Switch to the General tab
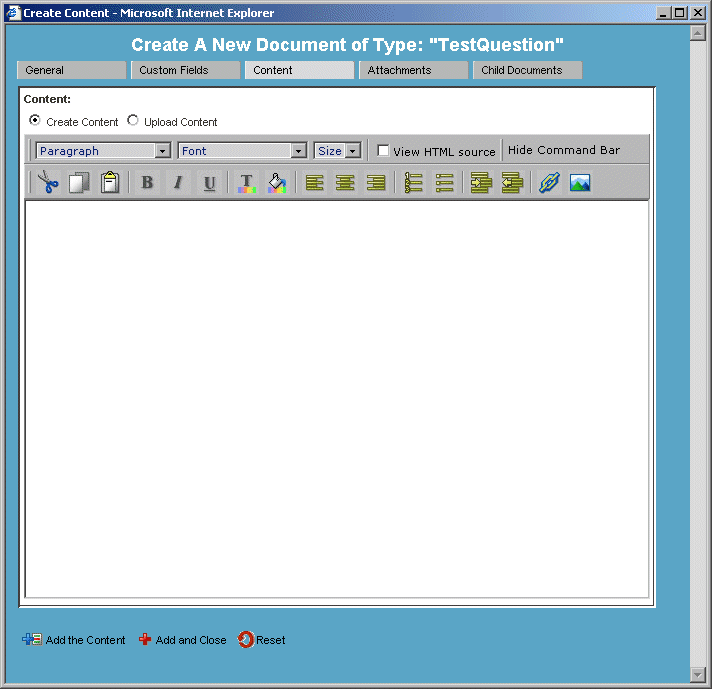This screenshot has width=712, height=689. point(71,70)
